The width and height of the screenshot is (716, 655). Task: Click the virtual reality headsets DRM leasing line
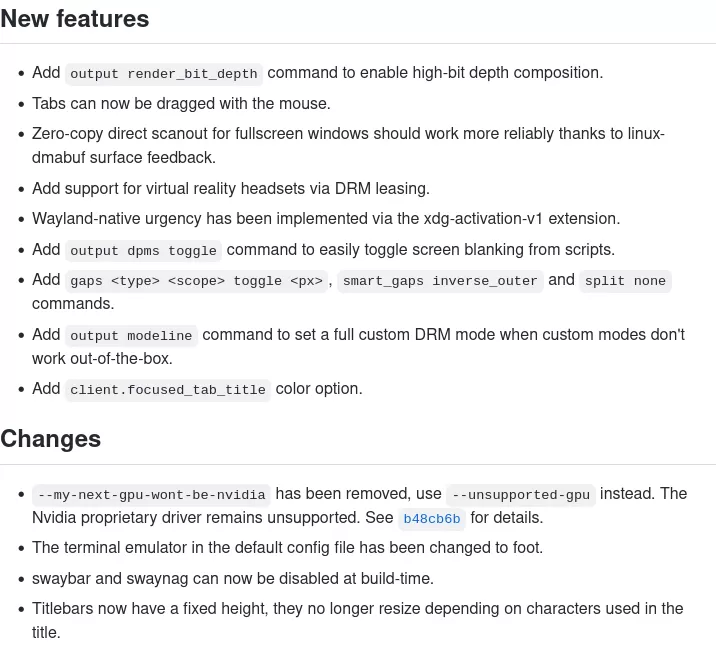231,189
